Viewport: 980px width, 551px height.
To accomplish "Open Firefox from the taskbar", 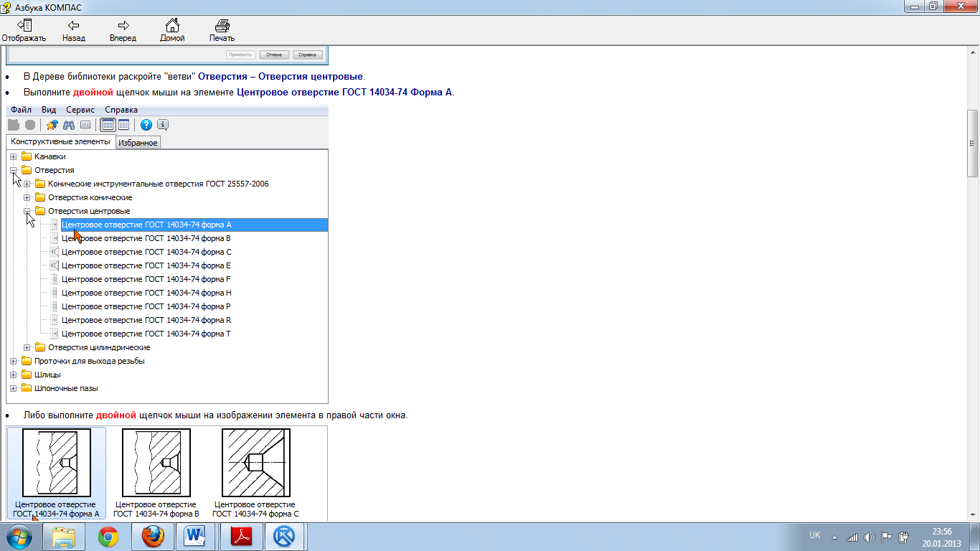I will tap(153, 537).
